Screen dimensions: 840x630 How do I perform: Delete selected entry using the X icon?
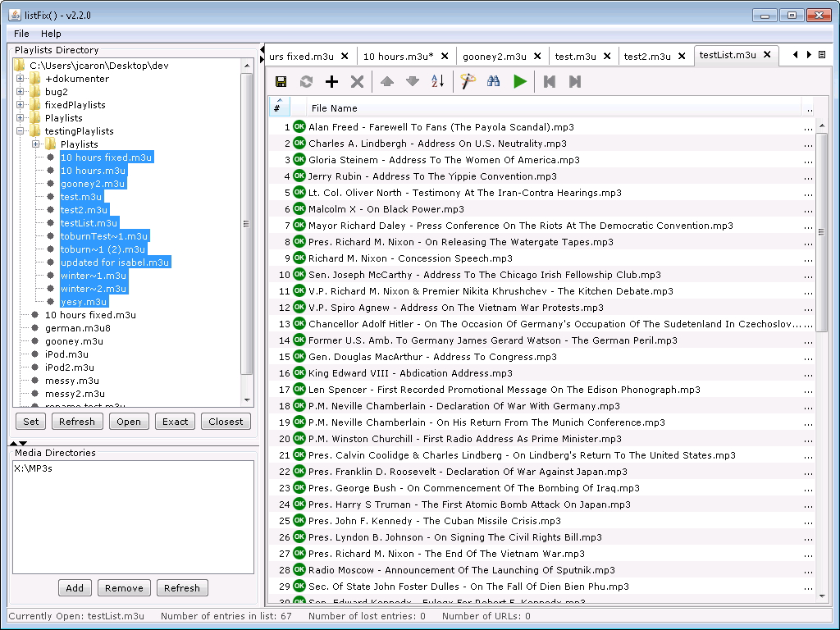355,81
